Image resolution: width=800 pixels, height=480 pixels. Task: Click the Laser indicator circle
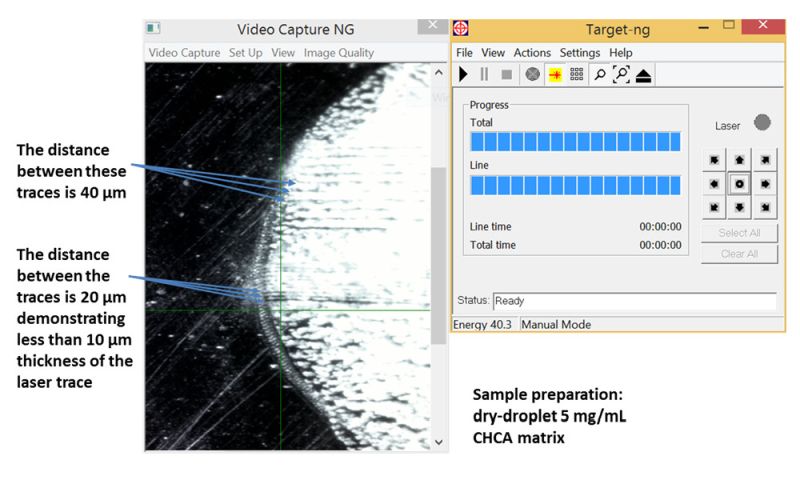(x=762, y=122)
